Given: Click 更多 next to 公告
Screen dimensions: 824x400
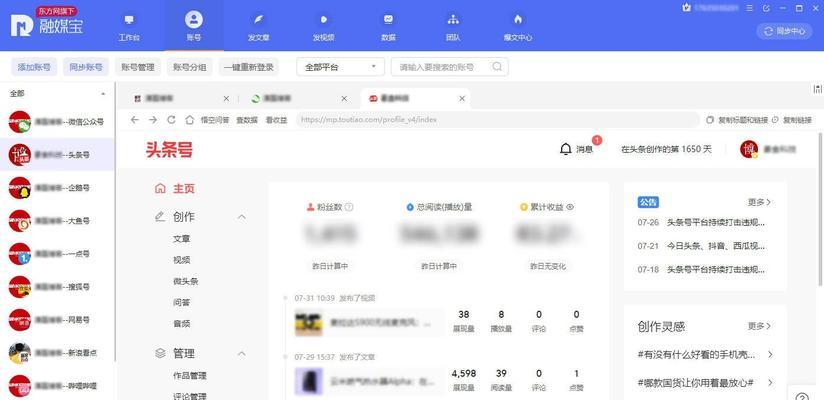Looking at the screenshot, I should coord(759,202).
